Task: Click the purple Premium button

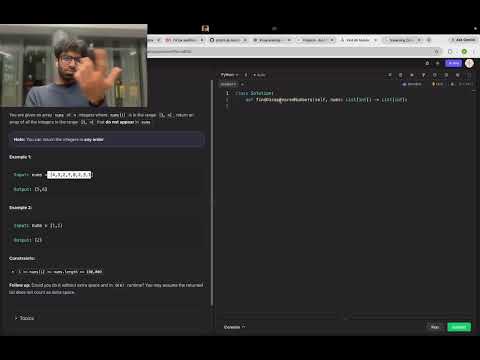Action: click(x=454, y=63)
